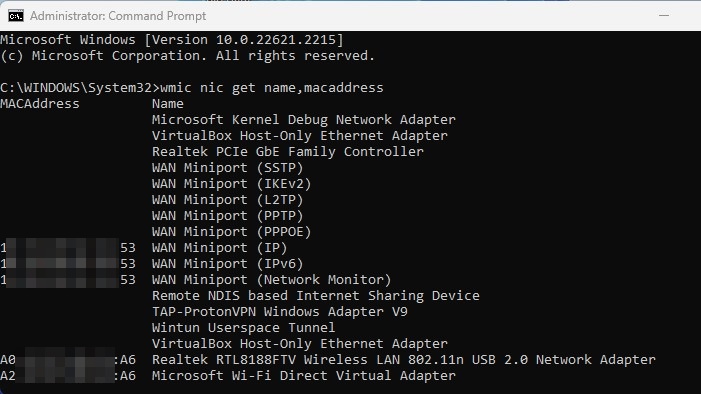Image resolution: width=701 pixels, height=394 pixels.
Task: Click the Remote NDIS based Internet Sharing line
Action: pyautogui.click(x=316, y=296)
